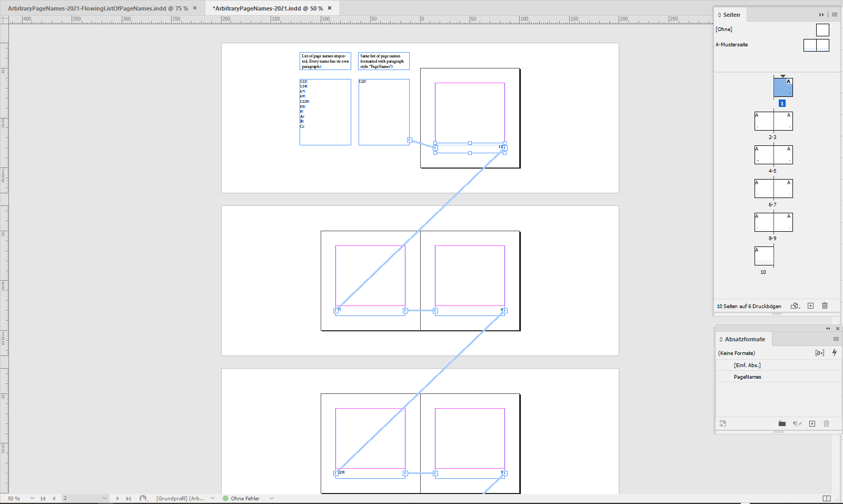Create new page in Seiten panel
The image size is (843, 504).
coord(811,306)
